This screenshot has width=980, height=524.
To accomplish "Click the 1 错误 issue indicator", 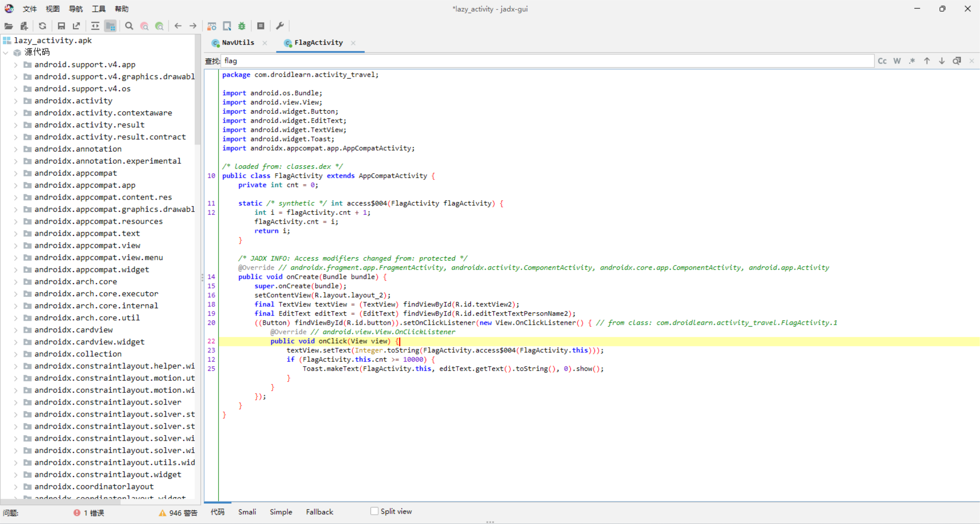I will [x=89, y=513].
